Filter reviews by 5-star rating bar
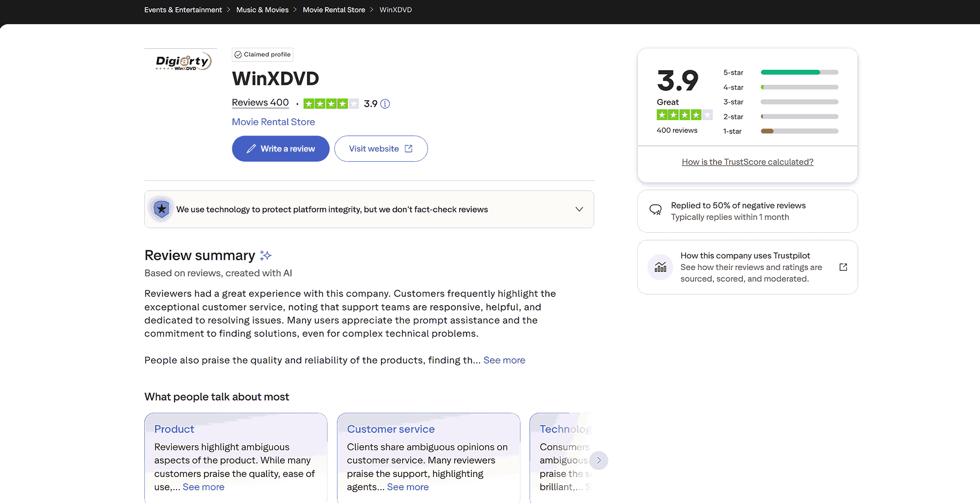980x503 pixels. (799, 72)
